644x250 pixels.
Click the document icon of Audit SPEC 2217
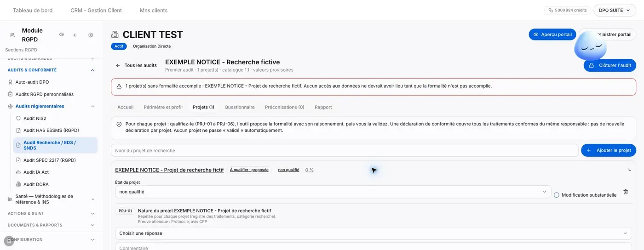point(18,160)
